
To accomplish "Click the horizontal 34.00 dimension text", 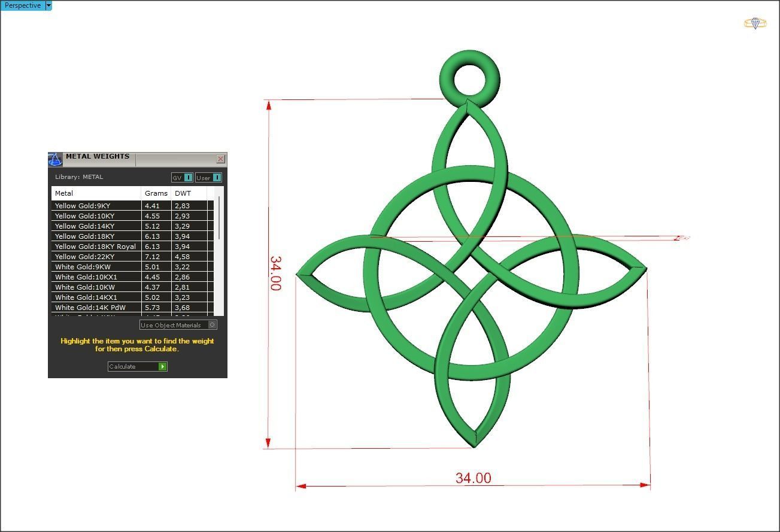I will click(x=473, y=478).
